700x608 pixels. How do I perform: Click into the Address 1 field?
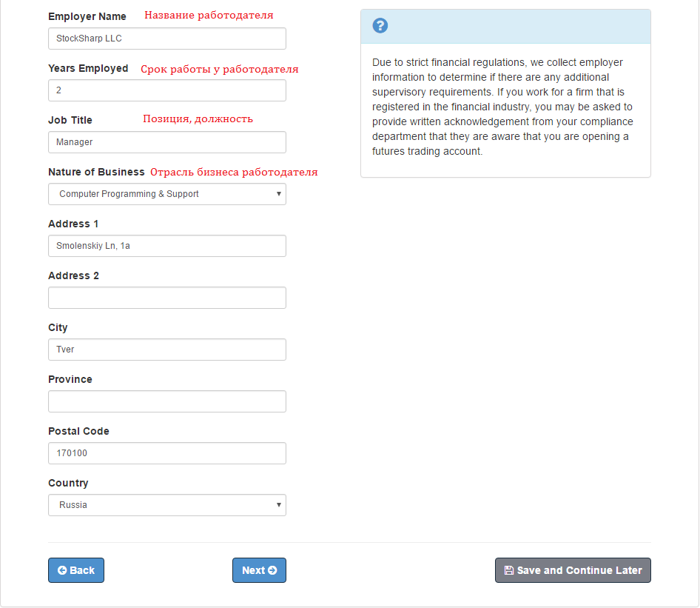coord(166,246)
